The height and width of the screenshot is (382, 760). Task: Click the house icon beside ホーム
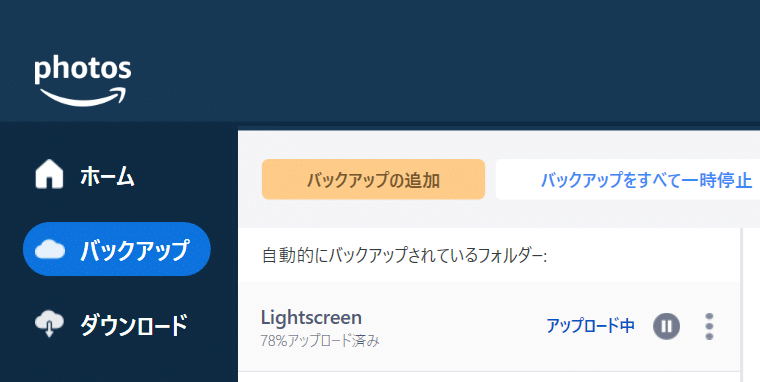pyautogui.click(x=49, y=175)
